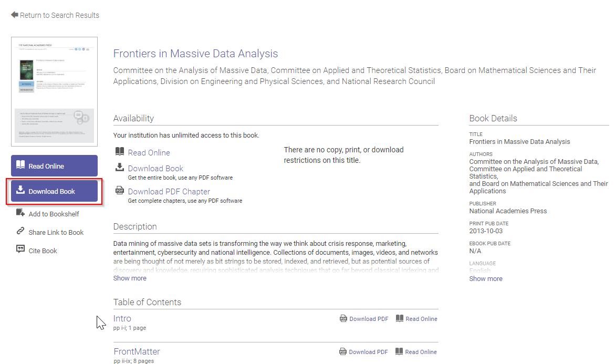Click the print pub date 2013-10-03
615x364 pixels.
tap(486, 231)
